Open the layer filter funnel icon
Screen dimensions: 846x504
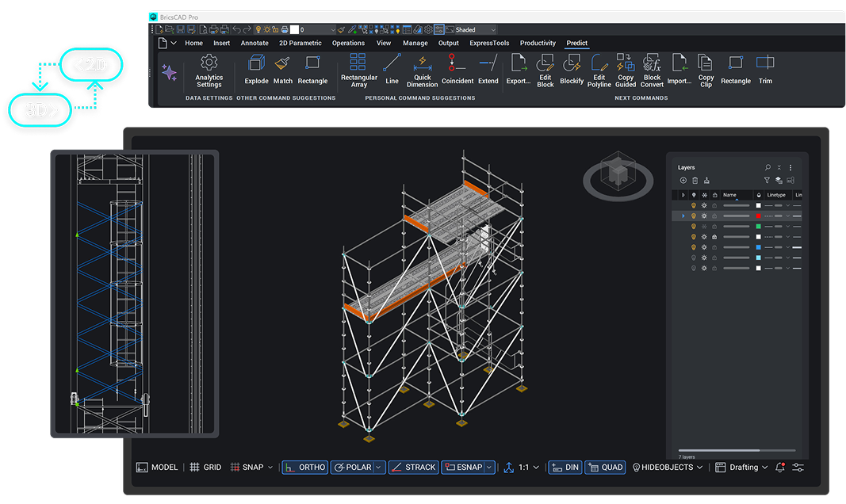point(767,181)
